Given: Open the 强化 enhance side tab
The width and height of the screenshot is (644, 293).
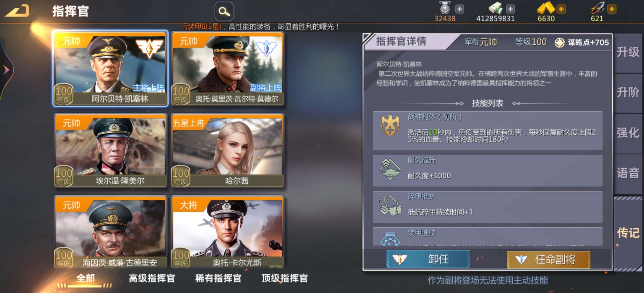Looking at the screenshot, I should click(x=628, y=133).
